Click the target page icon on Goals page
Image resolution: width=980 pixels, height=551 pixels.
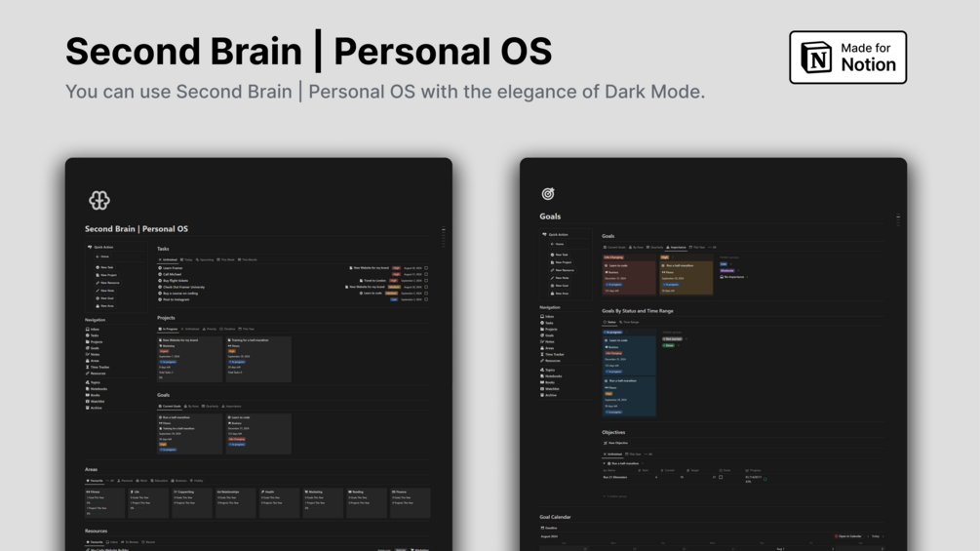548,194
